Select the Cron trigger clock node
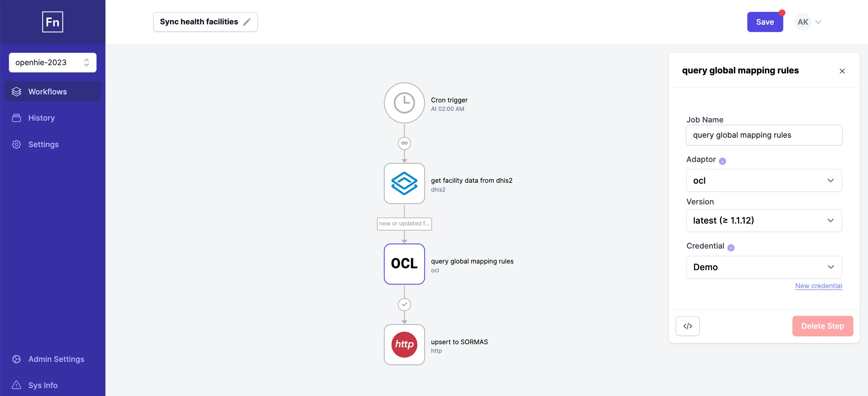Screen dimensions: 868x396 404,103
